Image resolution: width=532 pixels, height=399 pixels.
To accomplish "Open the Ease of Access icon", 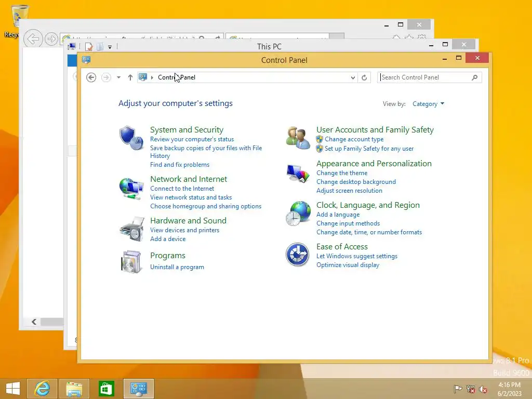I will tap(297, 255).
